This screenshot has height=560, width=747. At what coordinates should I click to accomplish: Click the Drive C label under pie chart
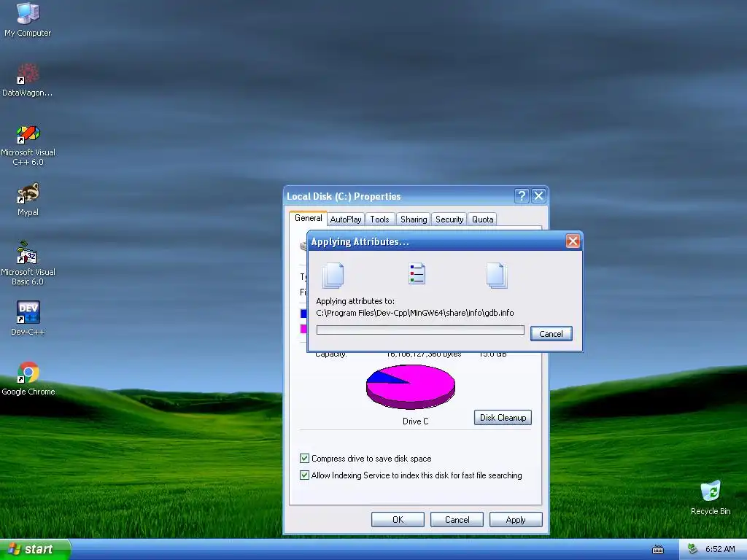coord(415,421)
